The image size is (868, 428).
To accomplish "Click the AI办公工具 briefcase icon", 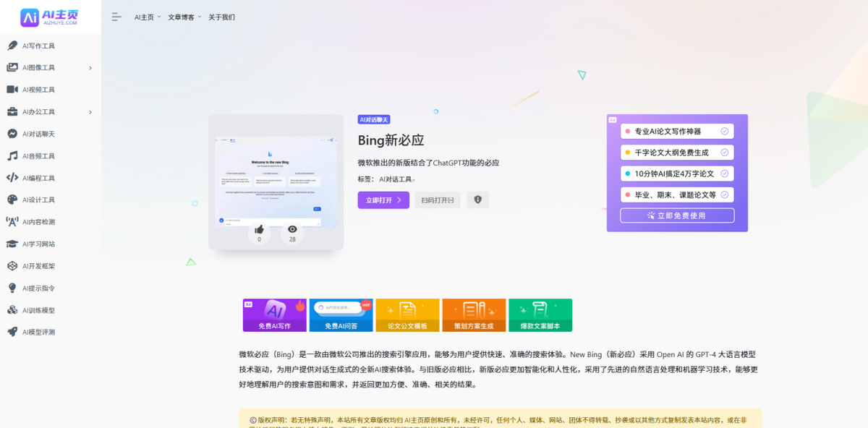I will (x=12, y=111).
